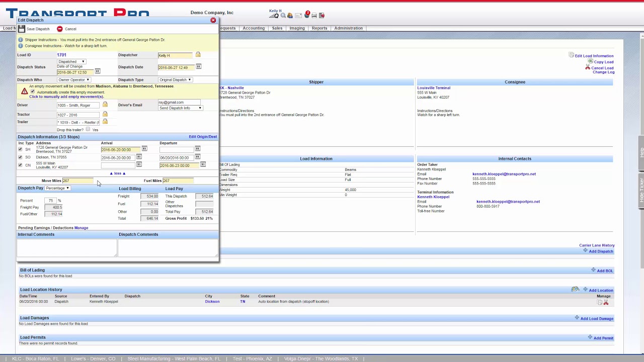Expand the Dispatch Pay Percentage dropdown
The height and width of the screenshot is (362, 644).
pos(57,188)
